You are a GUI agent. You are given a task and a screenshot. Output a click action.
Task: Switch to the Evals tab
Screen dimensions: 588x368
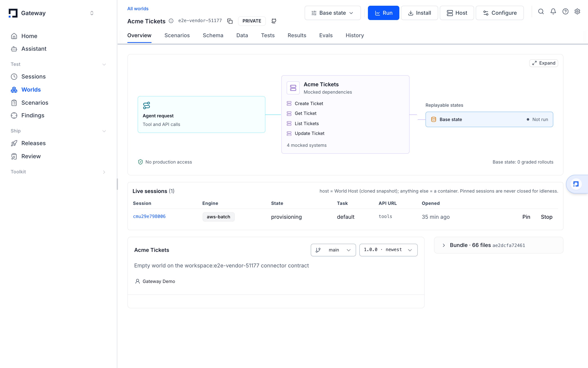pos(326,36)
